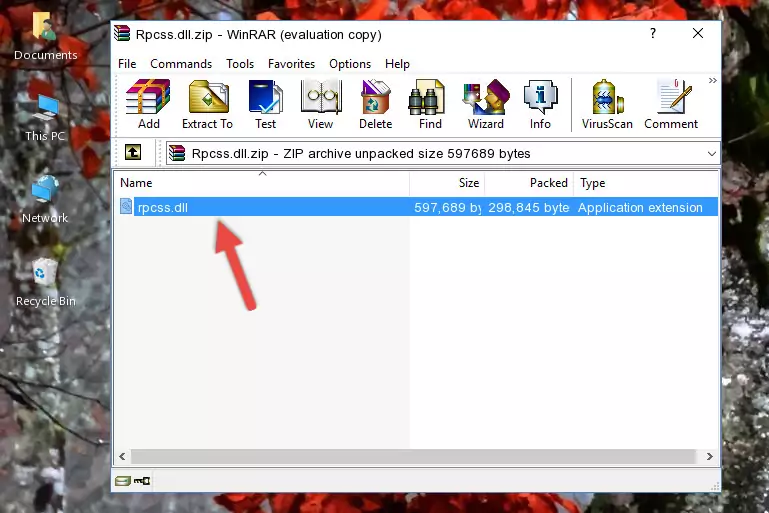Select the Recycle Bin desktop icon
Image resolution: width=769 pixels, height=513 pixels.
coord(46,283)
